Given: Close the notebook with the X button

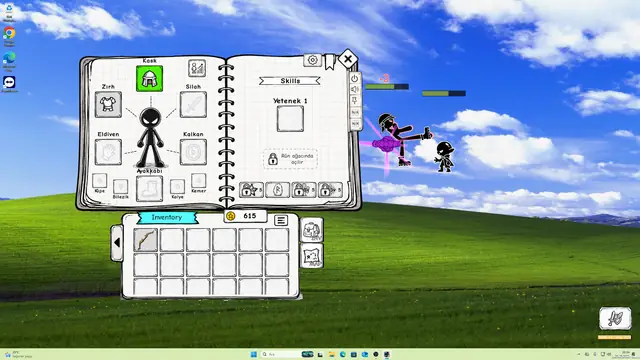Looking at the screenshot, I should click(x=348, y=59).
